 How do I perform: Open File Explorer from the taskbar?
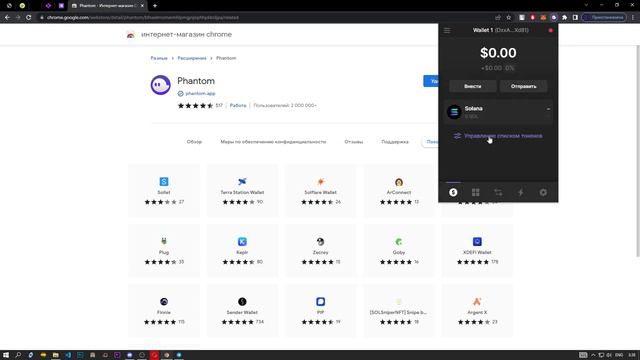(x=56, y=355)
